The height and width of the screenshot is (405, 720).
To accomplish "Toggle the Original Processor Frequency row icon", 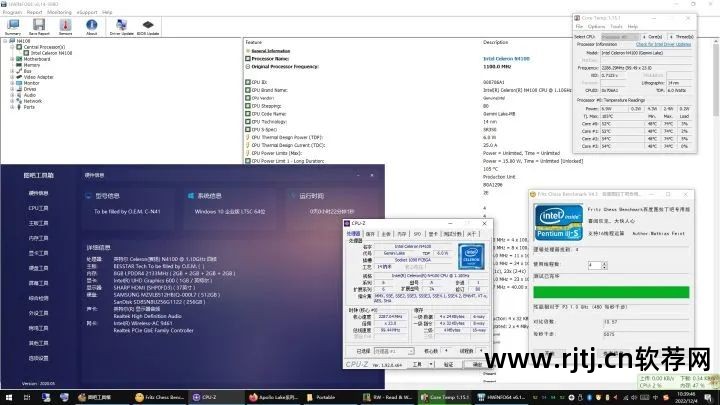I will tap(248, 67).
